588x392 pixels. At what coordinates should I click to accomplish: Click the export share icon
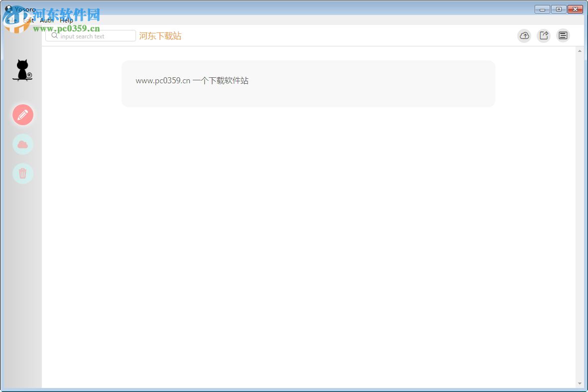pos(544,36)
